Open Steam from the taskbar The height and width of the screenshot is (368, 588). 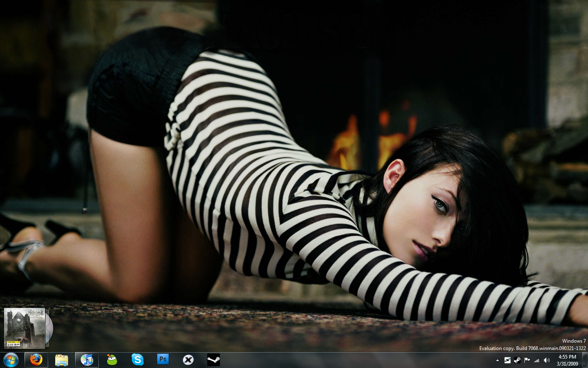coord(213,360)
